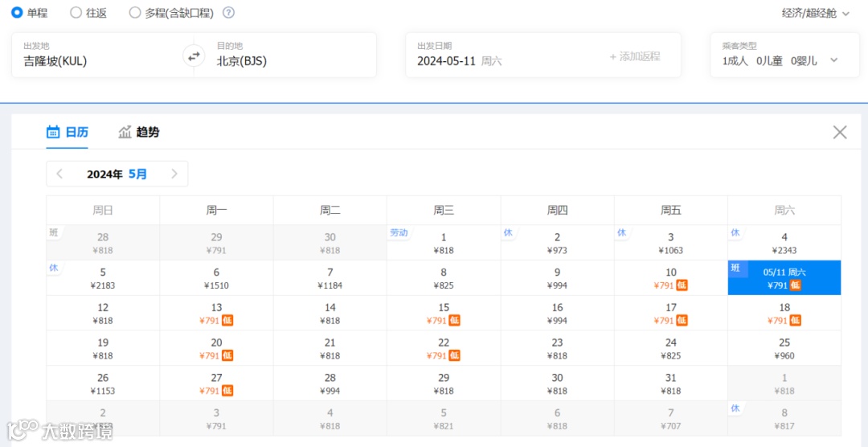
Task: Go to previous month in calendar
Action: [x=59, y=174]
